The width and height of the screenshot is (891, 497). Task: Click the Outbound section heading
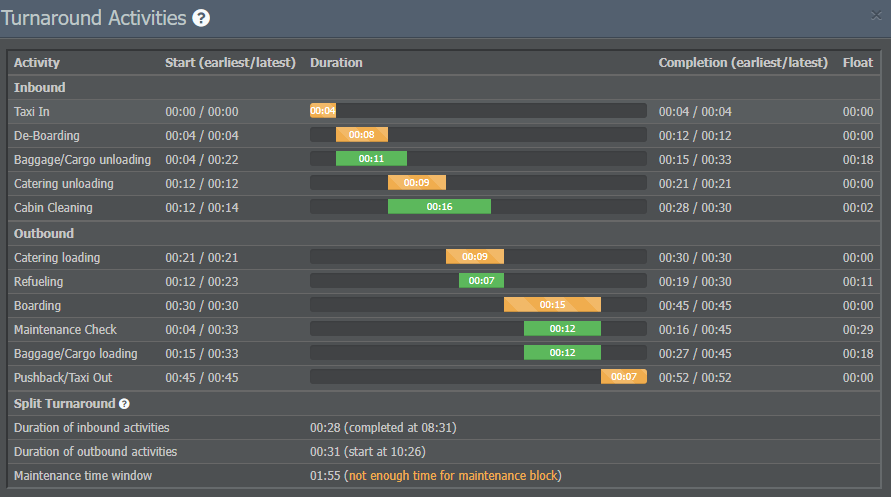click(x=44, y=233)
